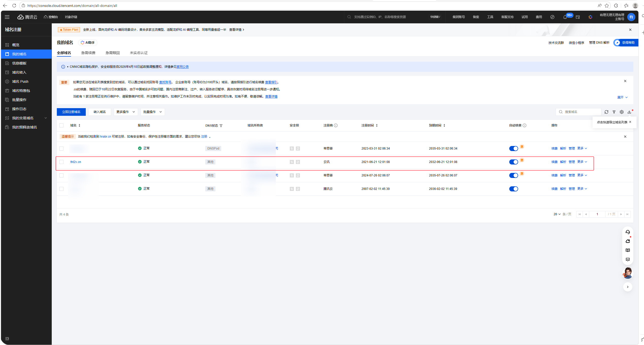The width and height of the screenshot is (644, 345).
Task: Click the 立即注册域名 button
Action: click(71, 112)
